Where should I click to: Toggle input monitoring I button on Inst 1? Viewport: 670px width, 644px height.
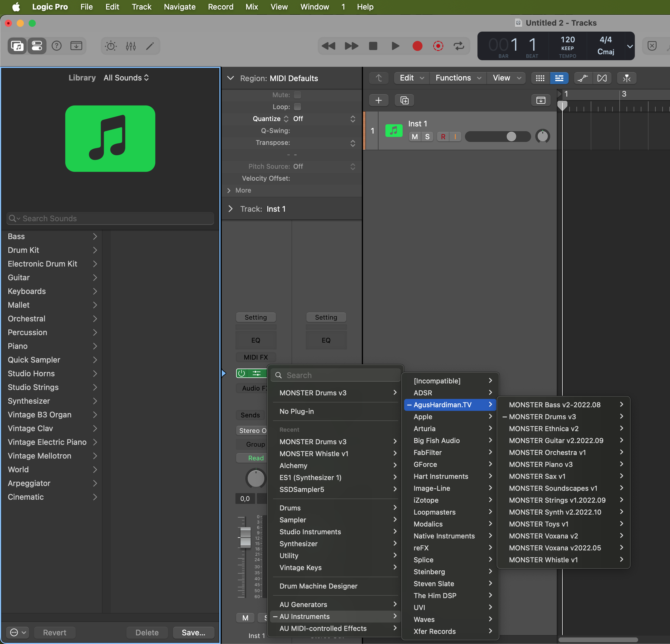pyautogui.click(x=455, y=137)
